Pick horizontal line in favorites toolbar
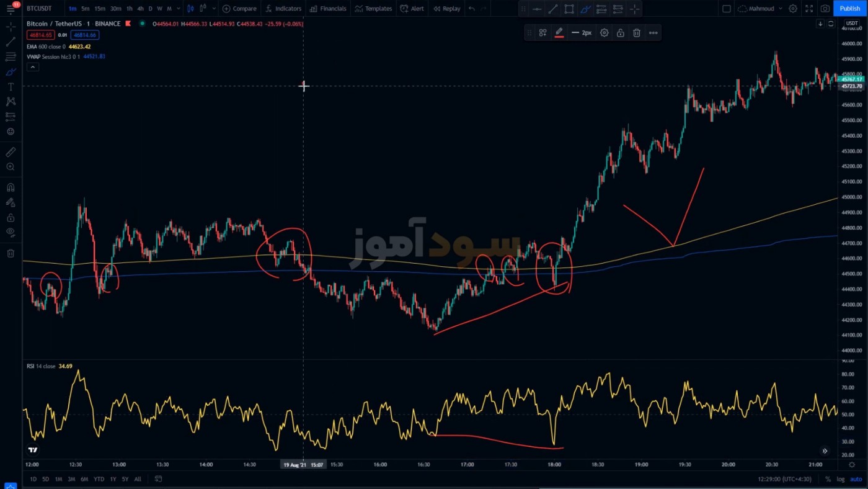The width and height of the screenshot is (868, 489). [x=536, y=9]
